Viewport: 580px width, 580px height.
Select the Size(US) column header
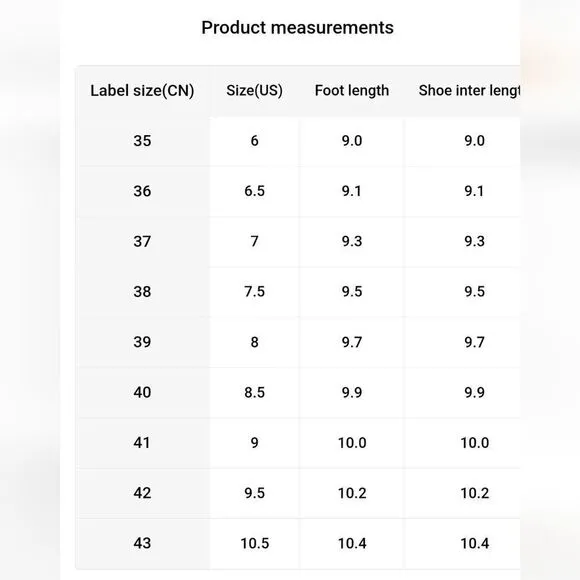(x=254, y=91)
